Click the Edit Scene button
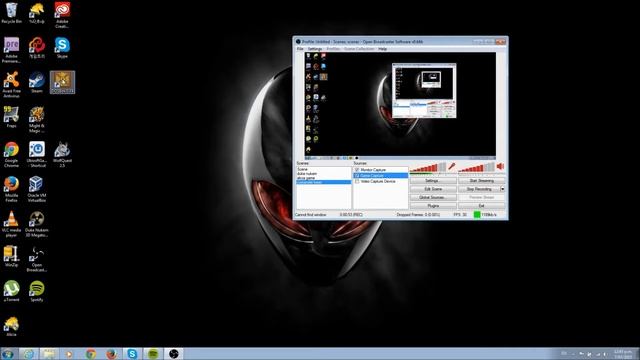This screenshot has height=360, width=640. [433, 189]
